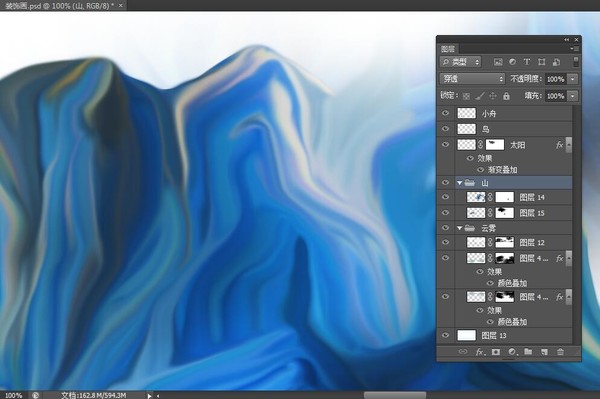Collapse the Layers panel with double arrows
Screen dimensions: 600x399
point(567,39)
